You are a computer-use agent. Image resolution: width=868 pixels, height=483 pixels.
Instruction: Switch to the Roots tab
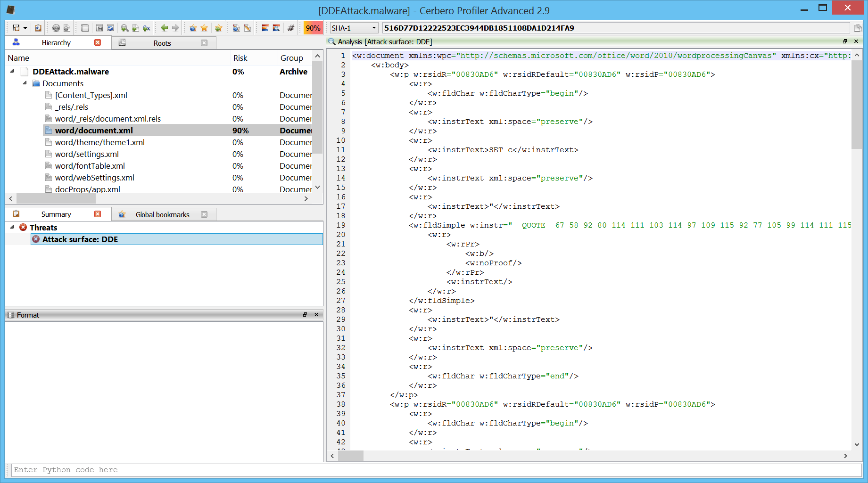pos(162,43)
